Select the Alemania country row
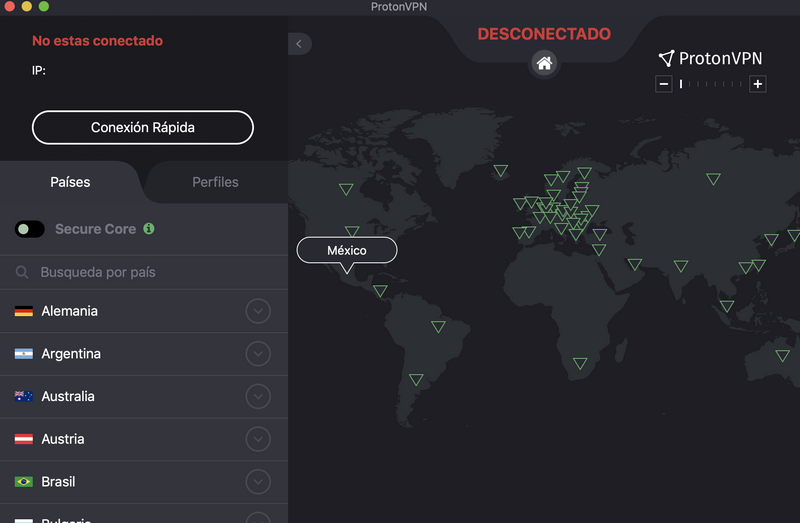The height and width of the screenshot is (523, 800). coord(144,311)
